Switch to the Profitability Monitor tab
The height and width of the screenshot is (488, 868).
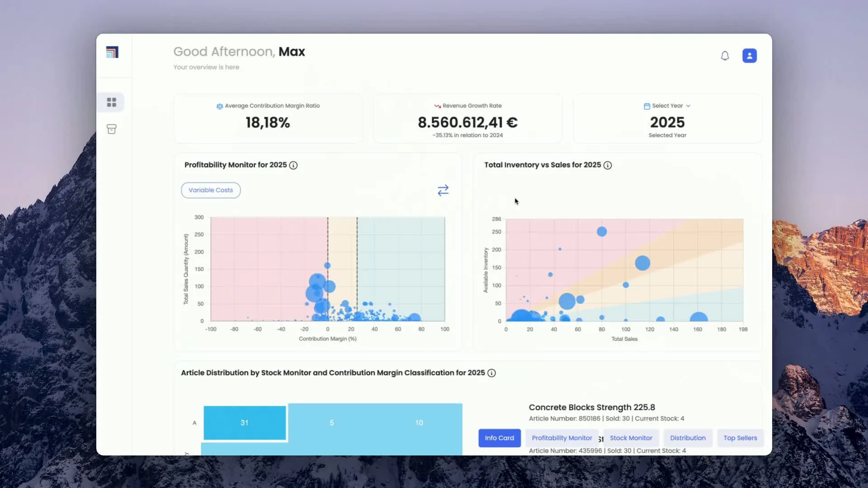pos(561,438)
